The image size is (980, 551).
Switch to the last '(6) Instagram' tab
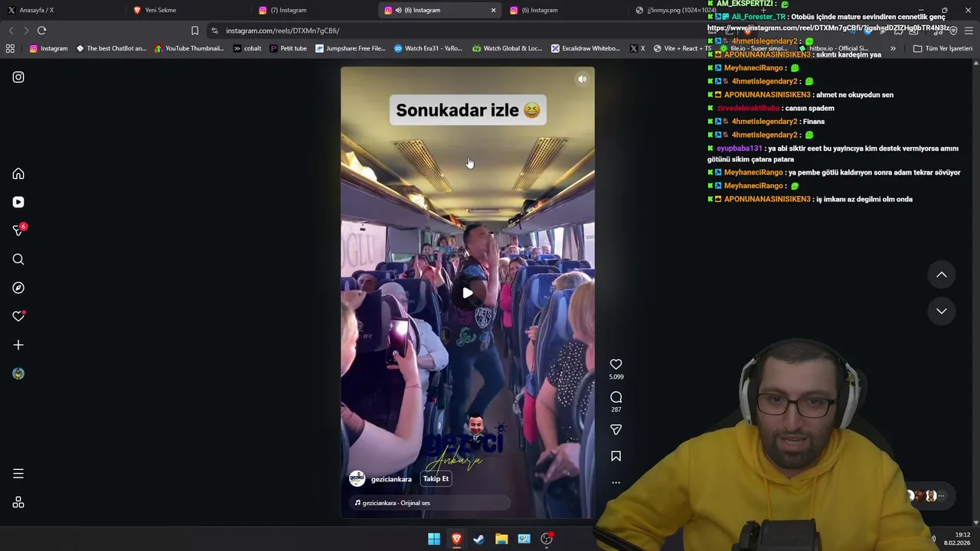coord(567,10)
